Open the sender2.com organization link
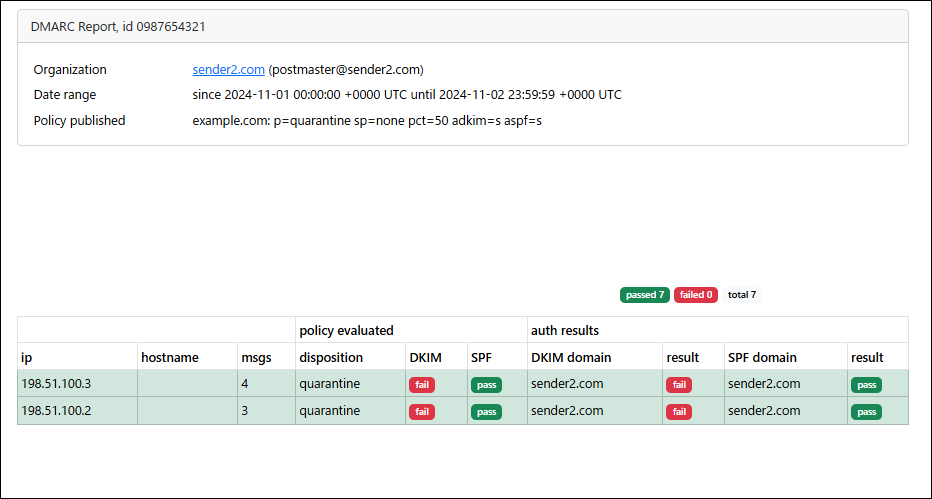Image resolution: width=932 pixels, height=499 pixels. [x=228, y=70]
